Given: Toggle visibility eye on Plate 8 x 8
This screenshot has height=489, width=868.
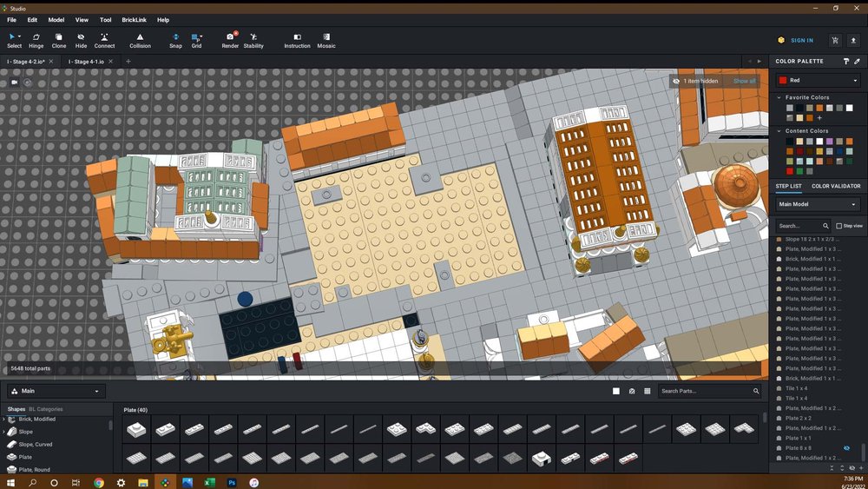Looking at the screenshot, I should pos(846,448).
